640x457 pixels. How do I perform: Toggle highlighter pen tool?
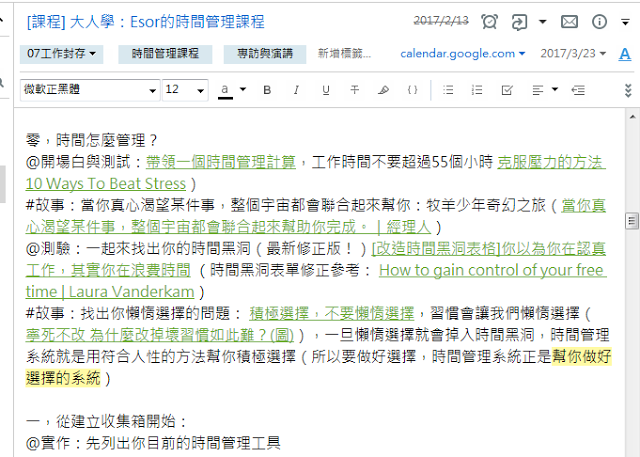[x=383, y=90]
